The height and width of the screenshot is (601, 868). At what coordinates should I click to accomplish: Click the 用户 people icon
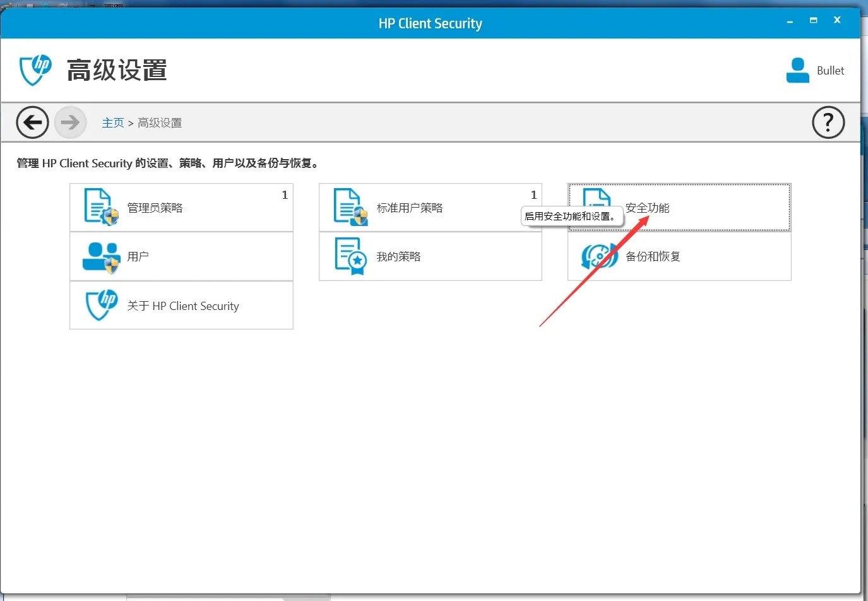tap(100, 257)
